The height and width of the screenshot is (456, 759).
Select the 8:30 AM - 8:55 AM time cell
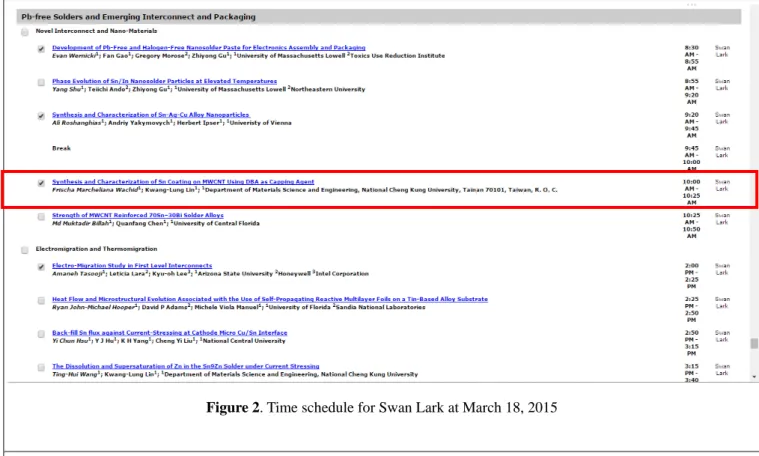[691, 58]
